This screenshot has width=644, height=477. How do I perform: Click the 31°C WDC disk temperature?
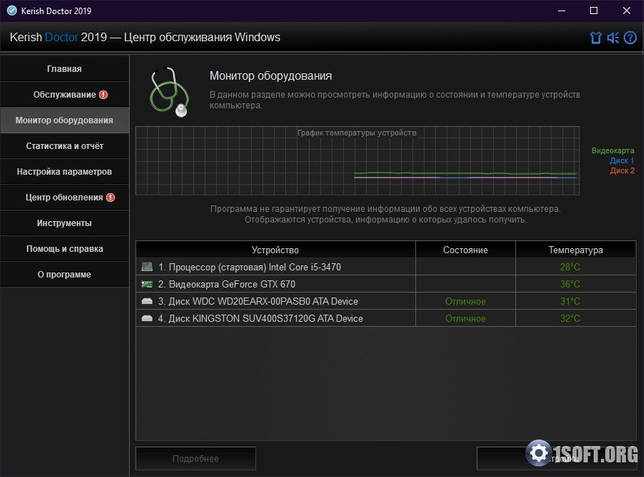570,301
